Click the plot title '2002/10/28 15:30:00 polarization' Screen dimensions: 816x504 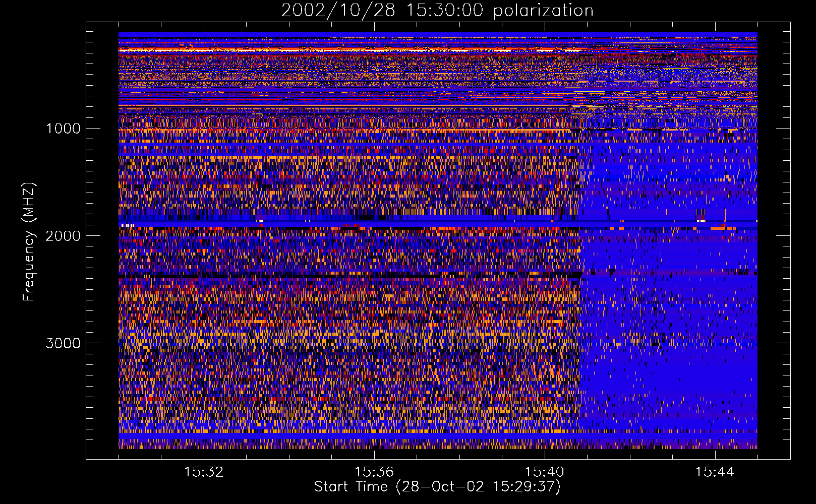click(437, 11)
